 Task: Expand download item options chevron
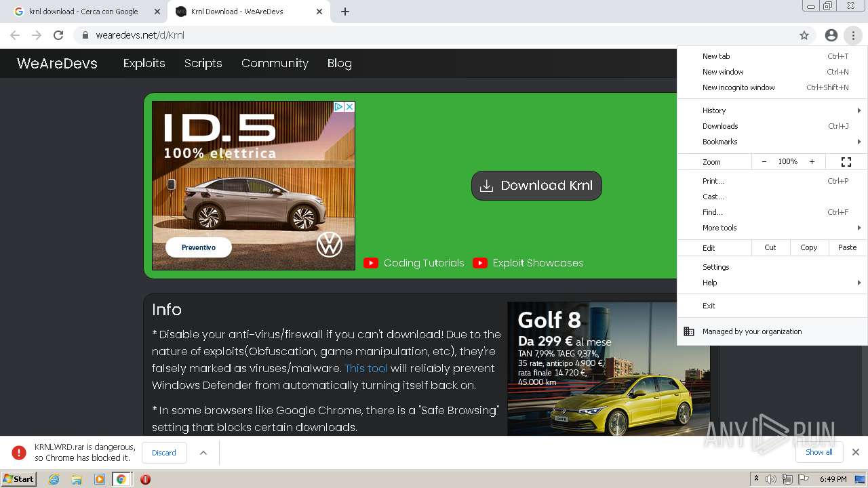pos(203,453)
